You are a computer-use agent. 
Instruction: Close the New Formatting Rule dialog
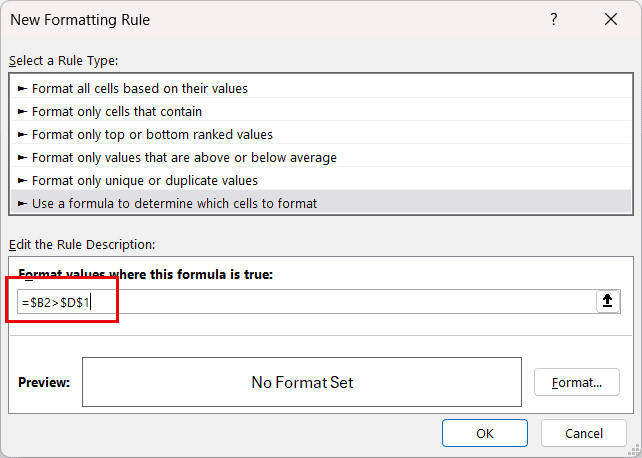tap(610, 20)
